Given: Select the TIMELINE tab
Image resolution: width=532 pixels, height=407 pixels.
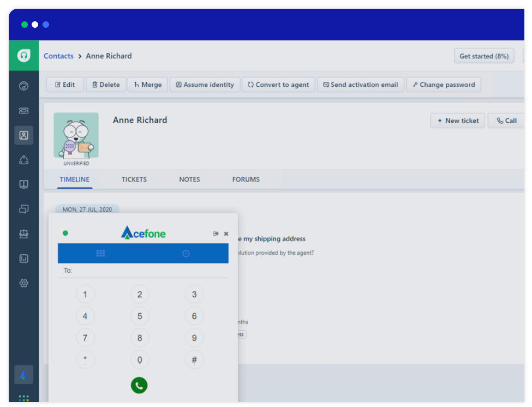Looking at the screenshot, I should pyautogui.click(x=75, y=179).
